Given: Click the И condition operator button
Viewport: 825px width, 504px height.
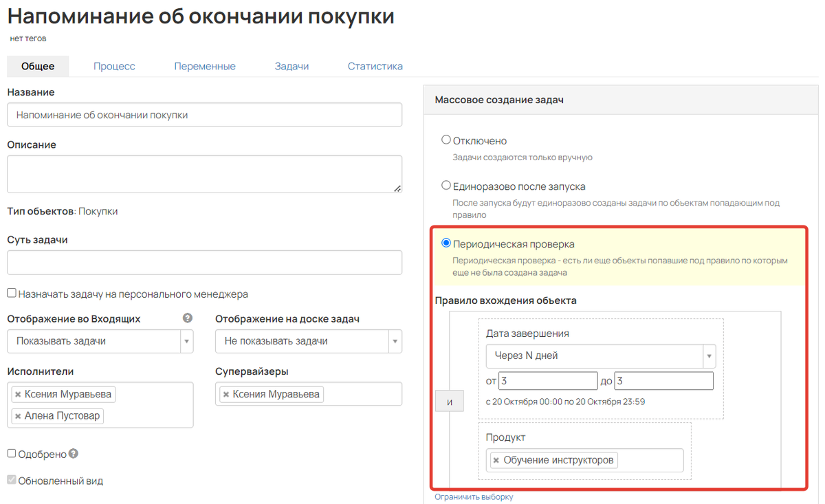Looking at the screenshot, I should (450, 402).
